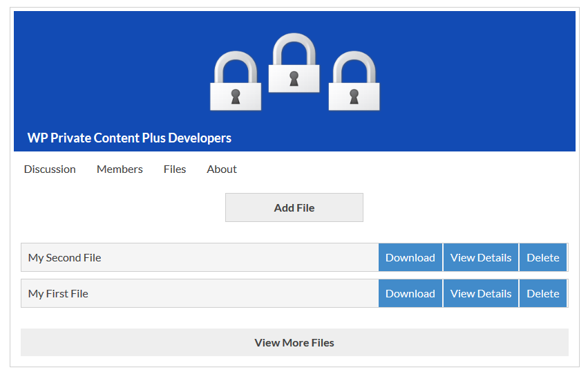Click empty area of My Second File row
Image resolution: width=588 pixels, height=379 pixels.
pos(240,257)
